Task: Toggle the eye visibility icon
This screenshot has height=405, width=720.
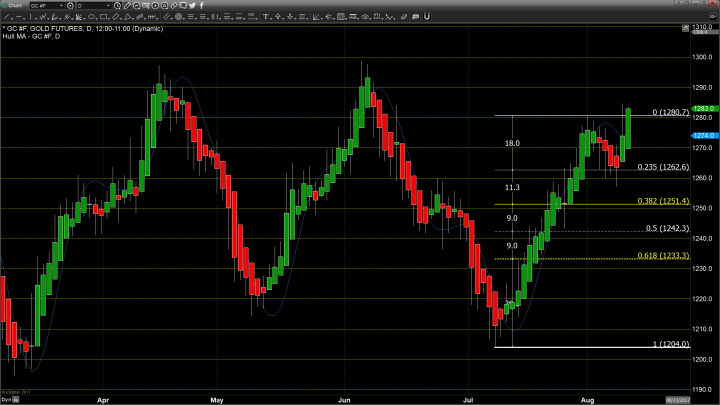Action: tap(367, 17)
